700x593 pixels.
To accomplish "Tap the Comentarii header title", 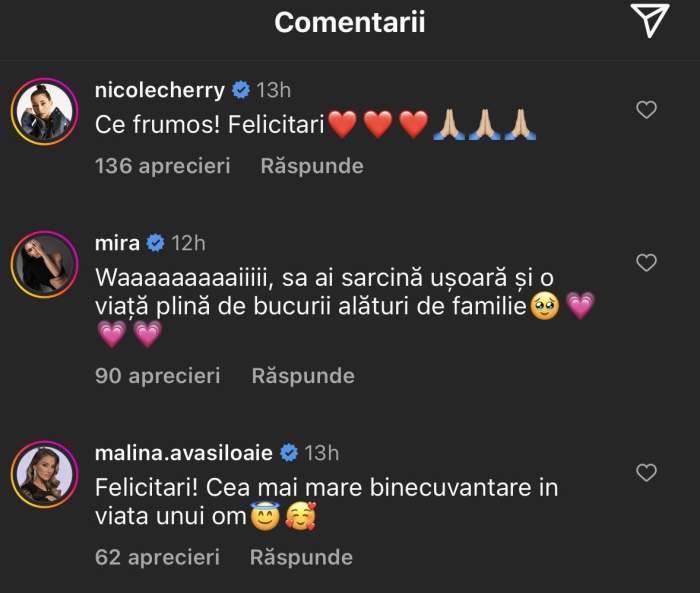I will point(350,22).
